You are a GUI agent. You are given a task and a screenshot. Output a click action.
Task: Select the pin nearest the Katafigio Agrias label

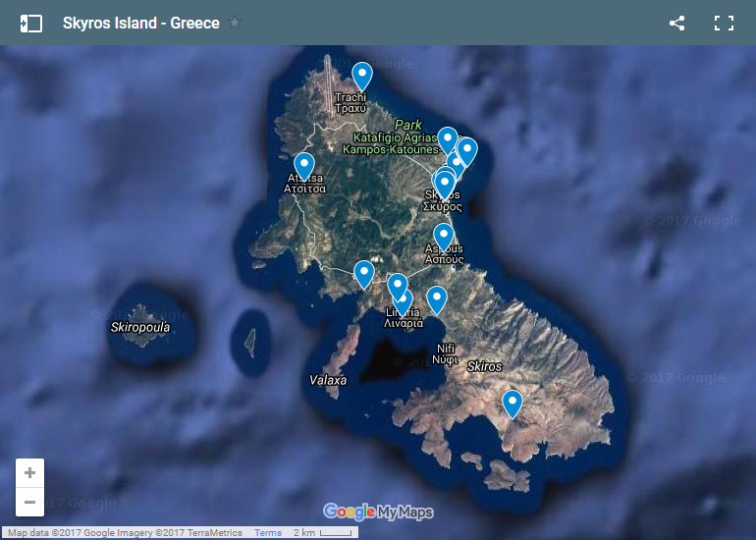(448, 140)
